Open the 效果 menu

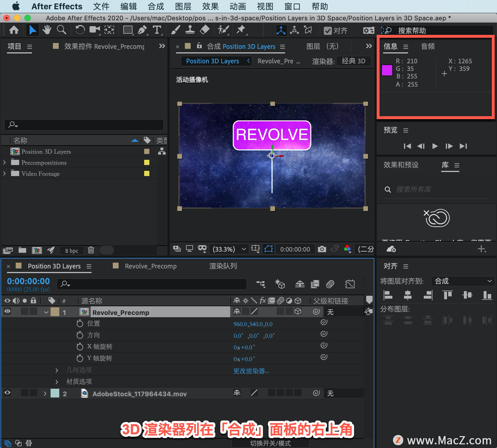click(x=210, y=6)
